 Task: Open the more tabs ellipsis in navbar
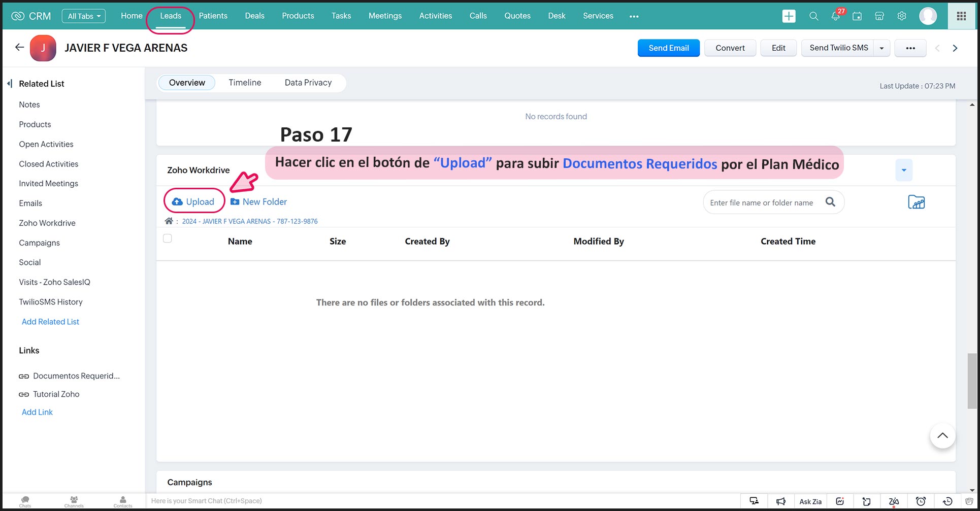tap(634, 16)
